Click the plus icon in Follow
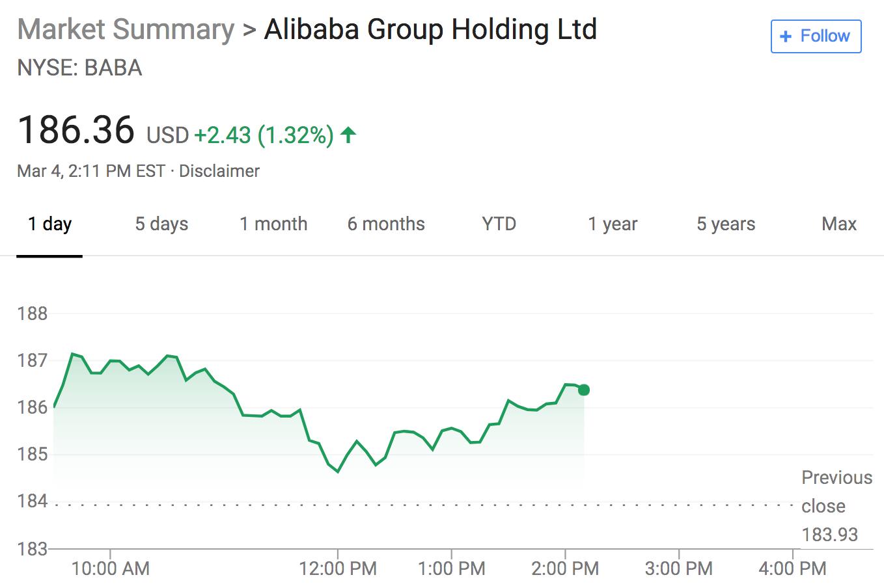The image size is (884, 588). tap(786, 36)
